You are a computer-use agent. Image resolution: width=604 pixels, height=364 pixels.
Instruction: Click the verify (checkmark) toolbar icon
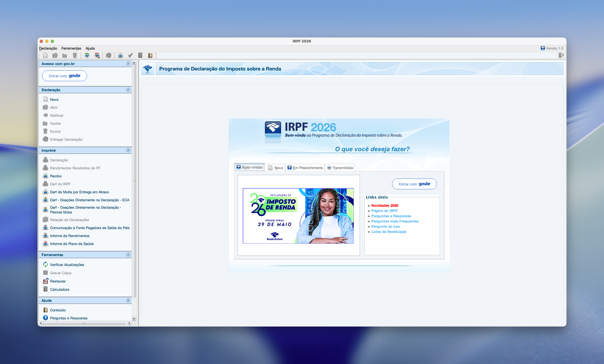pyautogui.click(x=130, y=55)
